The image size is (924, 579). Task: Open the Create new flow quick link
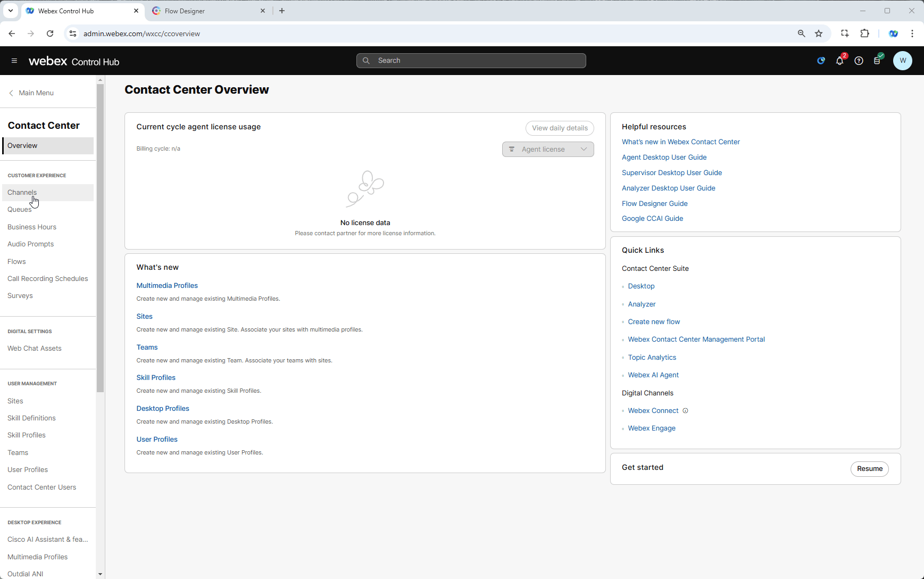coord(654,322)
